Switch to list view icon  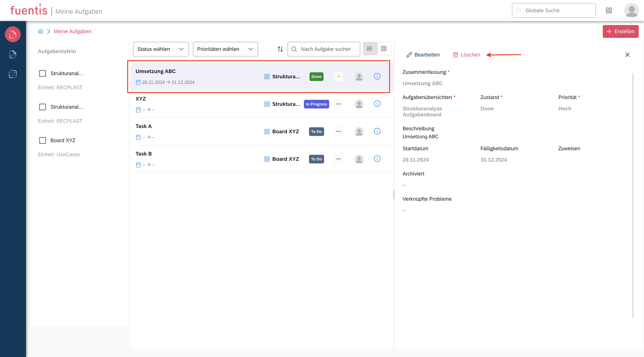369,48
